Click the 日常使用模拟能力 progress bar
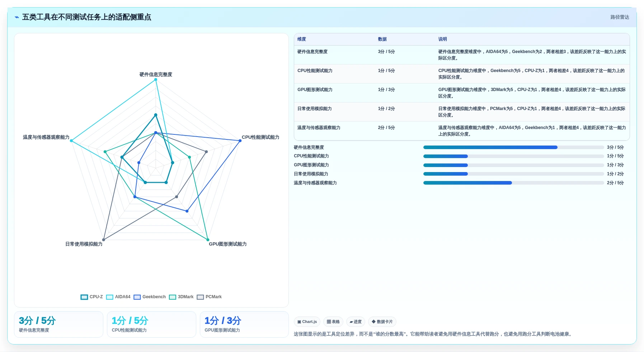This screenshot has width=644, height=352. [x=513, y=174]
